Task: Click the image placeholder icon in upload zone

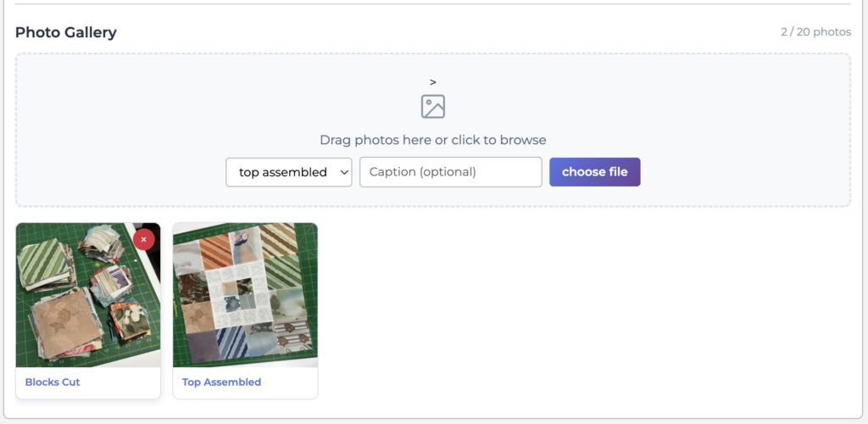Action: [432, 106]
